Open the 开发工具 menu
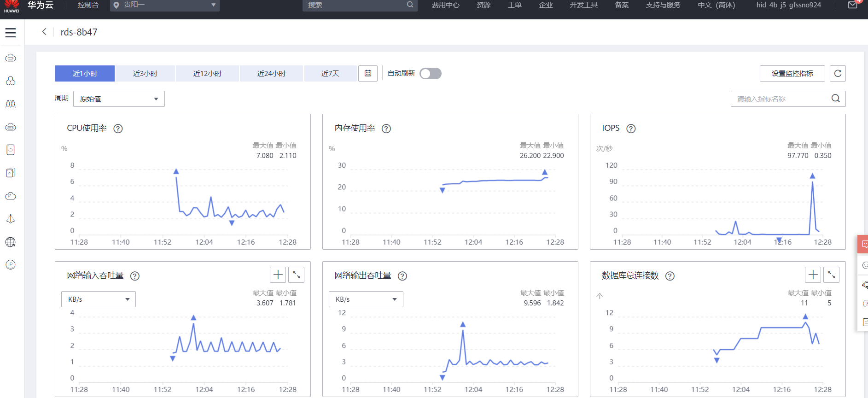Viewport: 868px width, 398px height. pos(584,5)
